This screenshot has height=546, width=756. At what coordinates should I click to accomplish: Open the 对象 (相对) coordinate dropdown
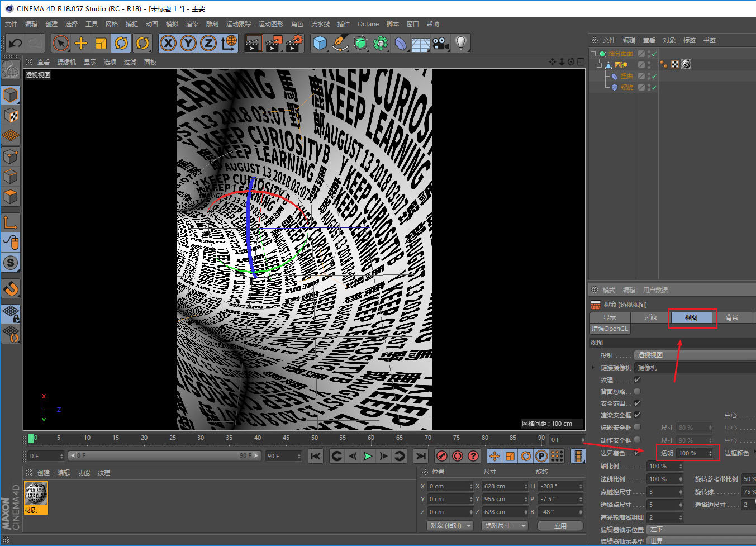450,525
